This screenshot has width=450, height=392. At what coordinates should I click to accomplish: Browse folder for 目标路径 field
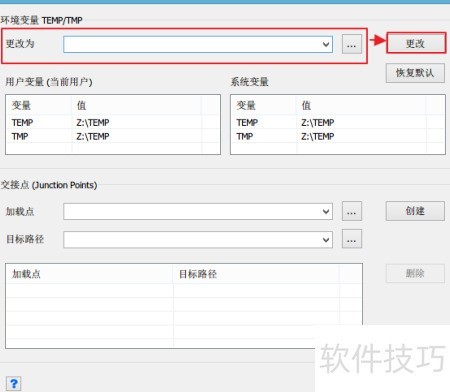[x=352, y=239]
